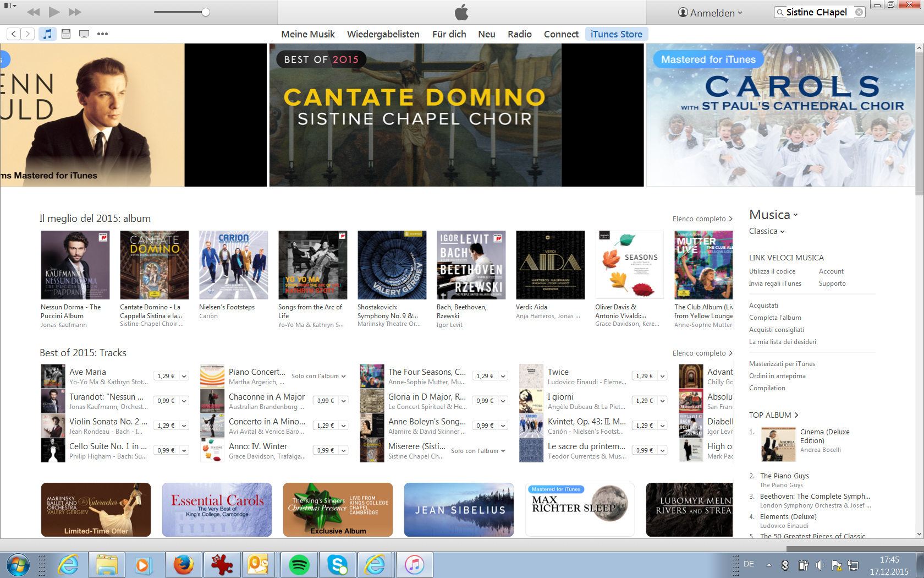Expand Solo con l'album for Piano Concert

(318, 376)
